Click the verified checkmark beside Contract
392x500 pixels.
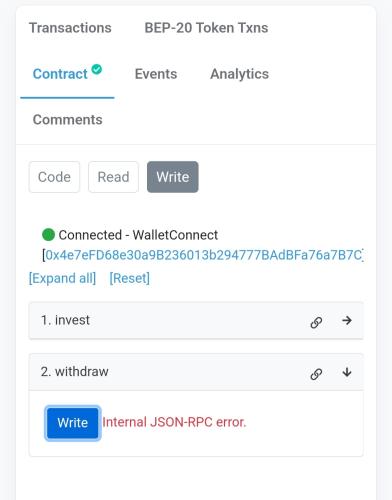point(97,69)
